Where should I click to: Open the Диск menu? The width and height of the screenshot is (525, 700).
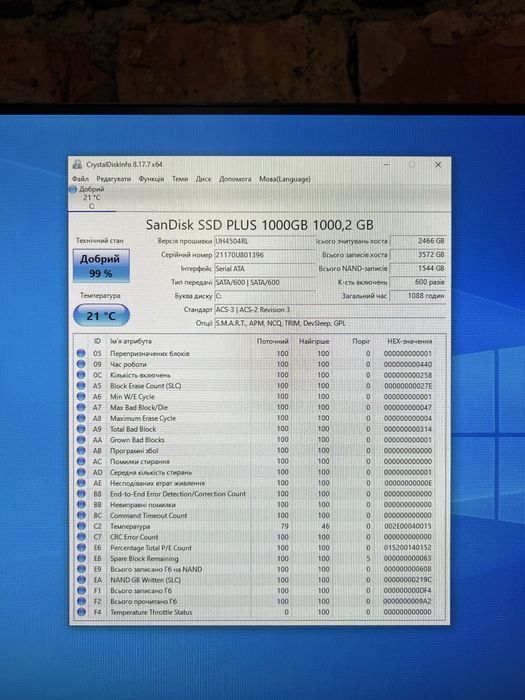point(204,179)
